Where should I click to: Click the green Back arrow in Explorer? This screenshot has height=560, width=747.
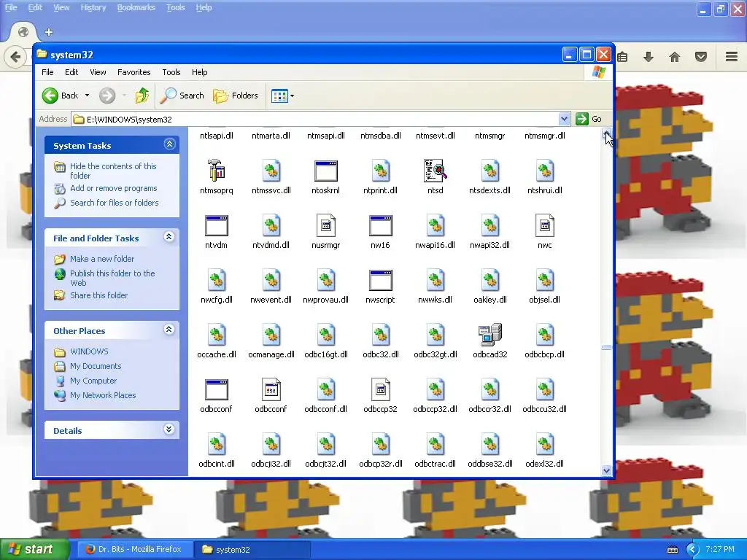[50, 96]
